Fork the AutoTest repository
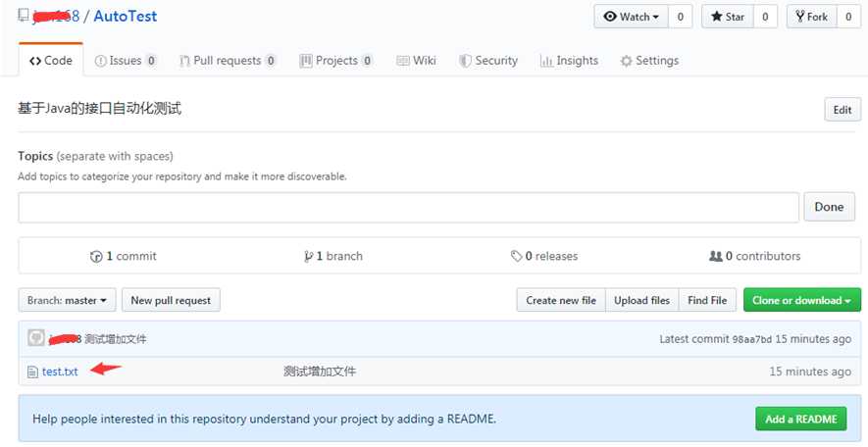This screenshot has height=447, width=868. 811,17
